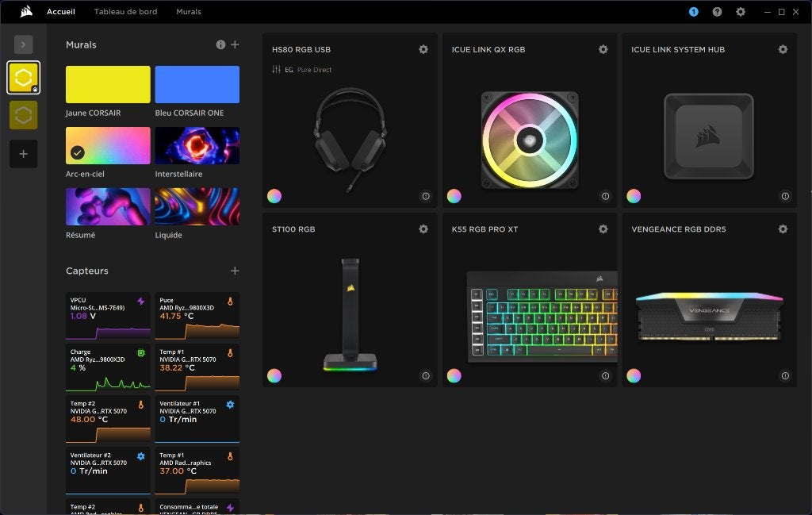Expand the profile sidebar chevron
Screen dimensions: 812x515
tap(23, 44)
